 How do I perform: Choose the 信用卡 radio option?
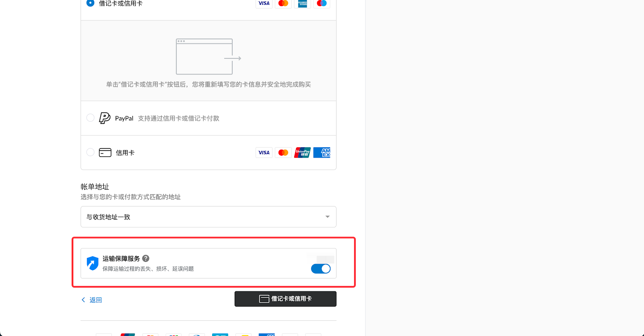pos(91,152)
